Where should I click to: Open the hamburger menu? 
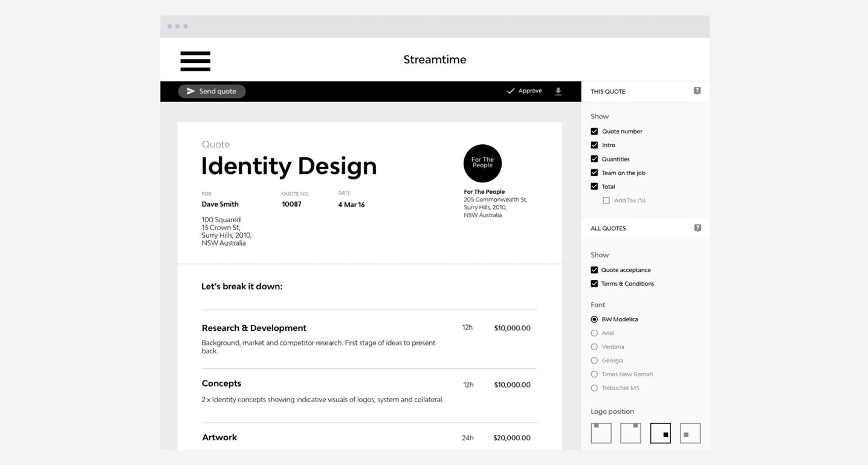[195, 61]
